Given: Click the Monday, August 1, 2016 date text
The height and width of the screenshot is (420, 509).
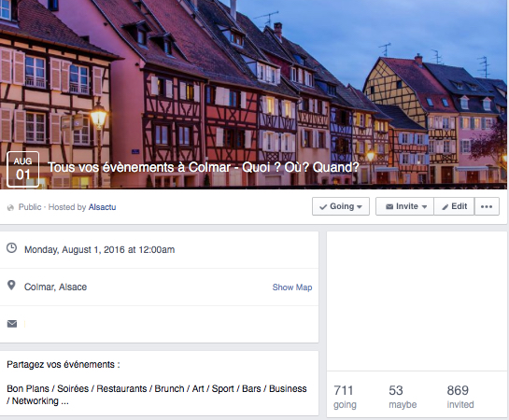Looking at the screenshot, I should point(99,250).
